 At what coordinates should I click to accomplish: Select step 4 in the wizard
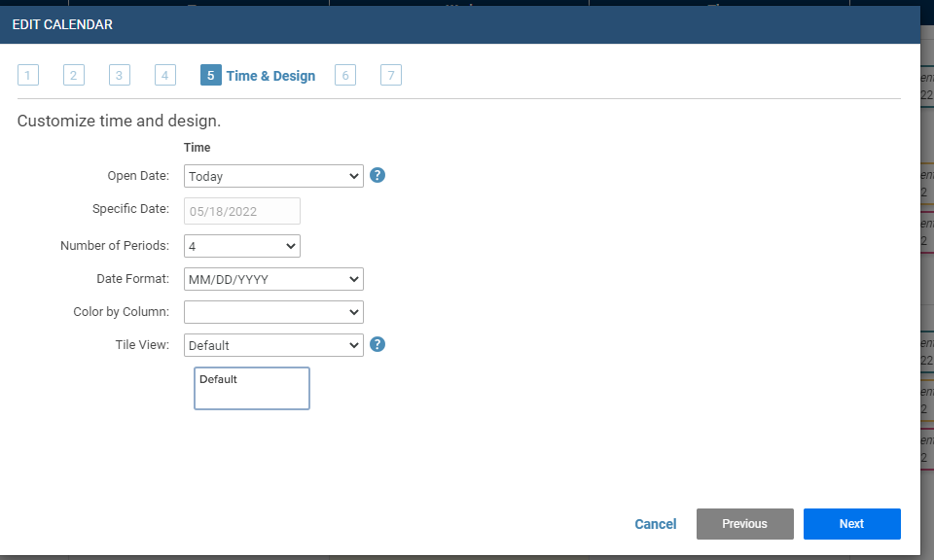[x=164, y=75]
